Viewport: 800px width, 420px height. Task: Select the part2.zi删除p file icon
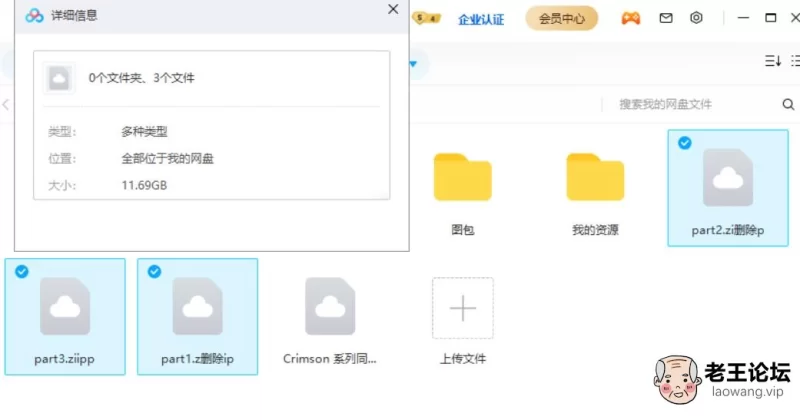pyautogui.click(x=728, y=178)
